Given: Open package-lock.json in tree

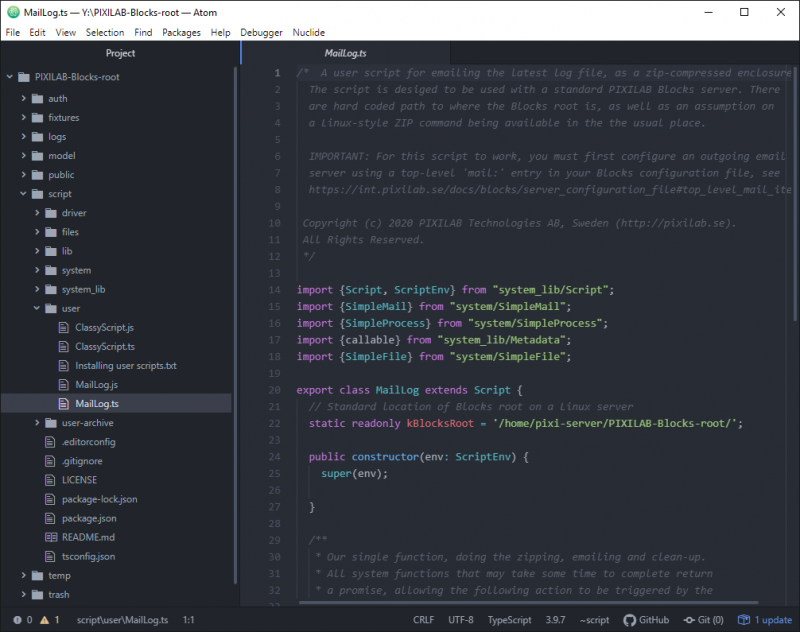Looking at the screenshot, I should pos(99,499).
